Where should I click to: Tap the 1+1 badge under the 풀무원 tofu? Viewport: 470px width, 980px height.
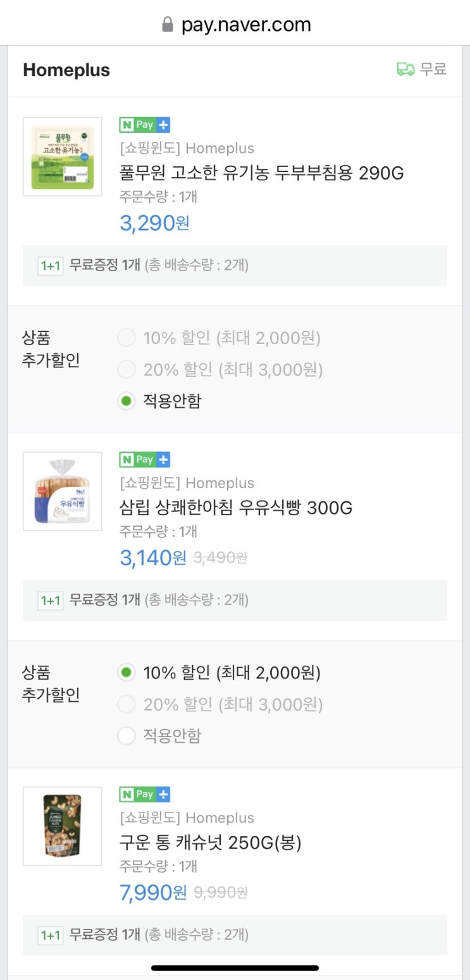(x=50, y=266)
